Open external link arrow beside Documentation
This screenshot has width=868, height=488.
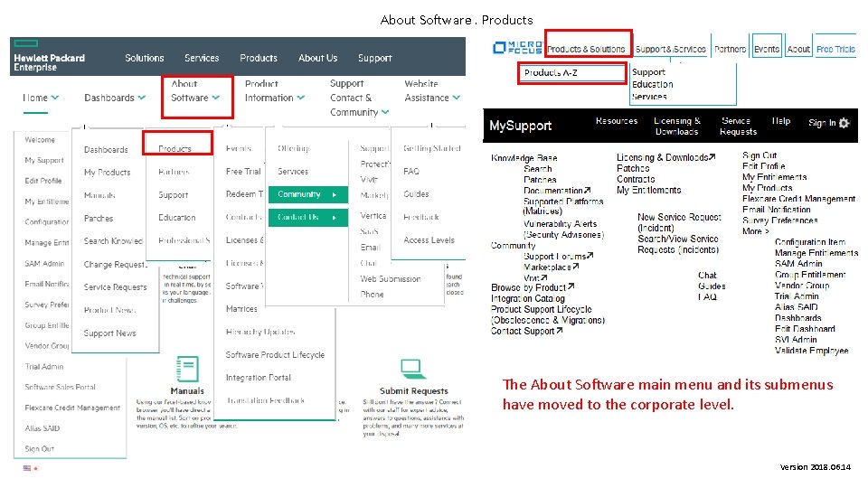(588, 191)
